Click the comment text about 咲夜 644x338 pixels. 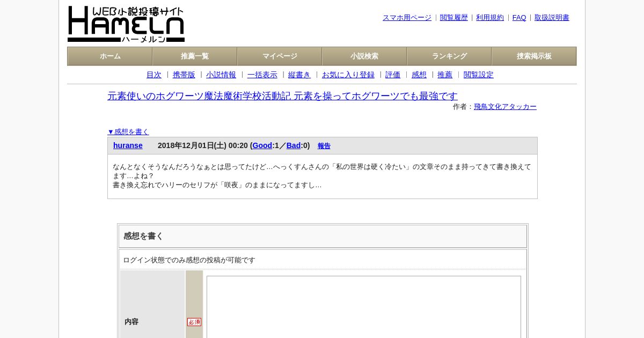pyautogui.click(x=217, y=185)
